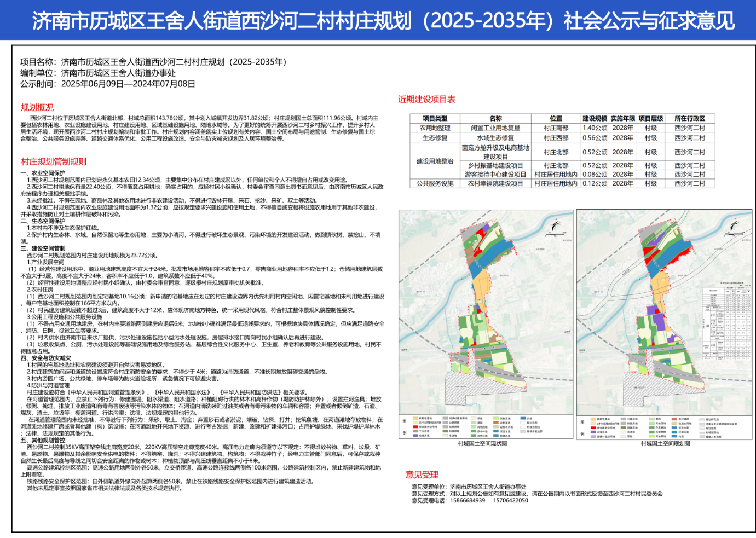Click the 水域生态修复 name cell
Viewport: 756px width, 538px height.
click(495, 138)
